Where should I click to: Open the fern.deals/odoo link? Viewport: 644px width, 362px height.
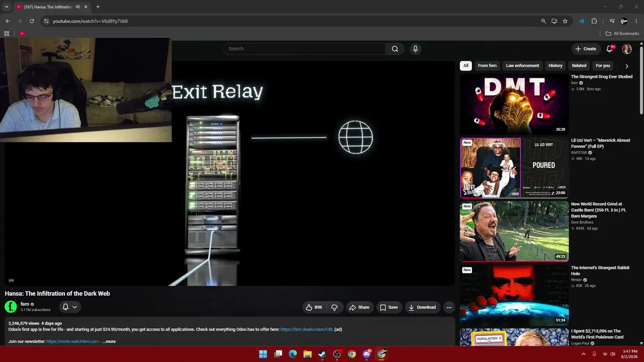[307, 329]
